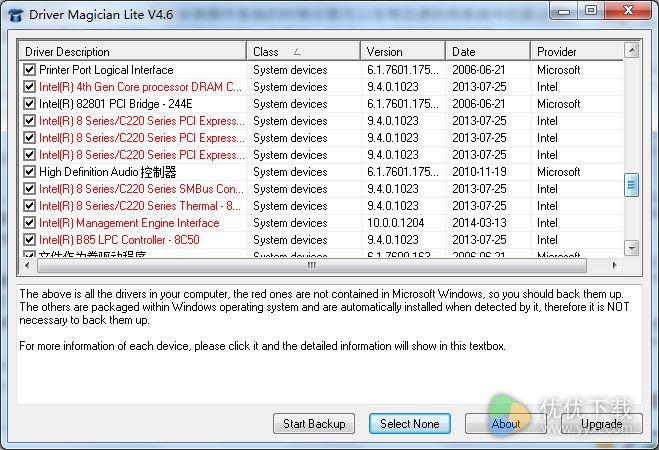The image size is (659, 450).
Task: Click the Upgrade button
Action: pos(601,424)
